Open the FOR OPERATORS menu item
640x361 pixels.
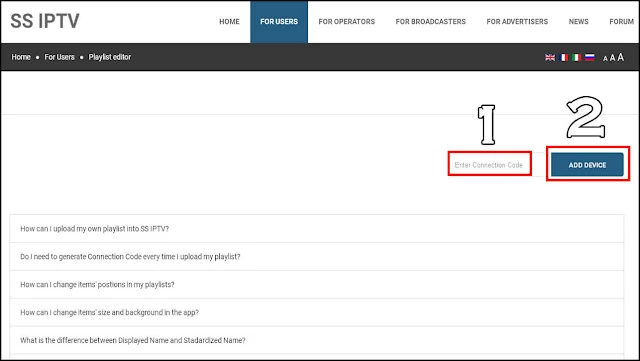(347, 22)
